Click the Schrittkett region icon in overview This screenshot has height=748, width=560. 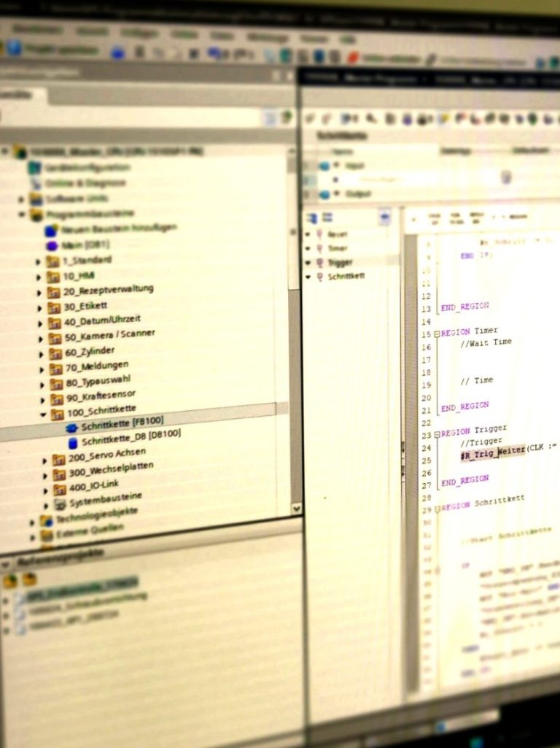(319, 277)
